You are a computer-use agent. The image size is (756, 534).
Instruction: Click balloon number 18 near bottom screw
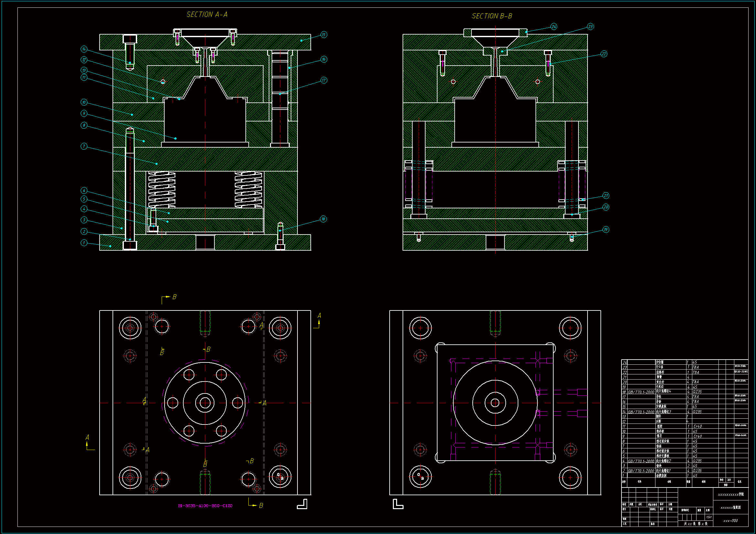point(323,219)
